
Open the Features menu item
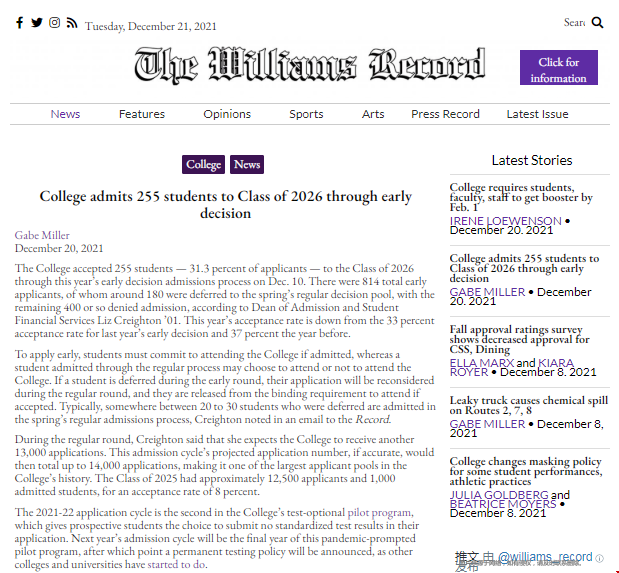(x=142, y=114)
